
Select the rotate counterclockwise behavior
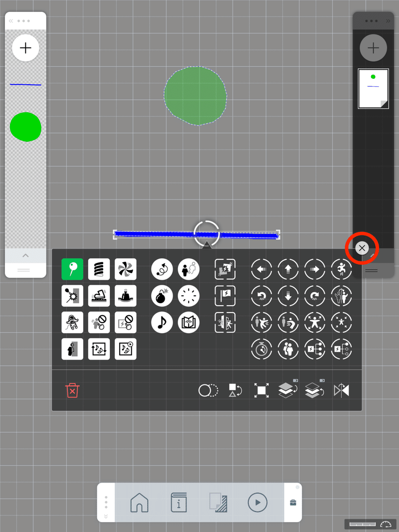[261, 296]
